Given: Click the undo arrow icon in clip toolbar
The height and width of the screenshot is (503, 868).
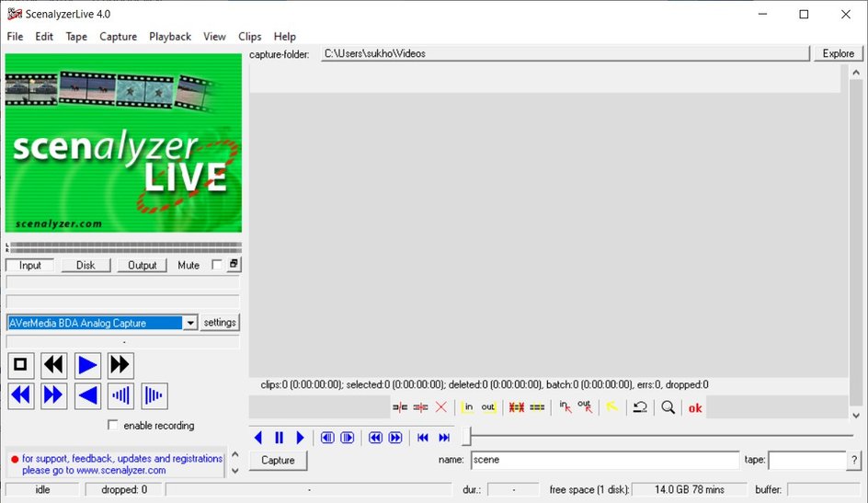Looking at the screenshot, I should (640, 407).
